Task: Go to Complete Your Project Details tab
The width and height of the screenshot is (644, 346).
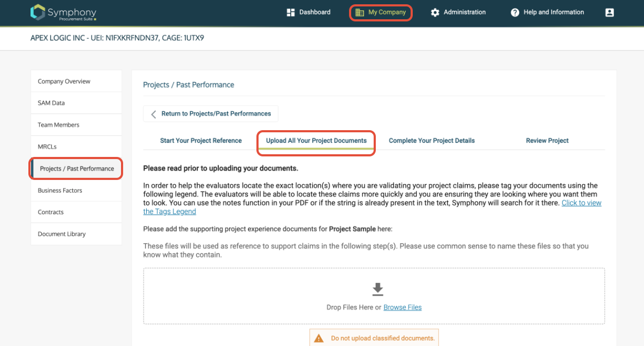Action: [431, 141]
